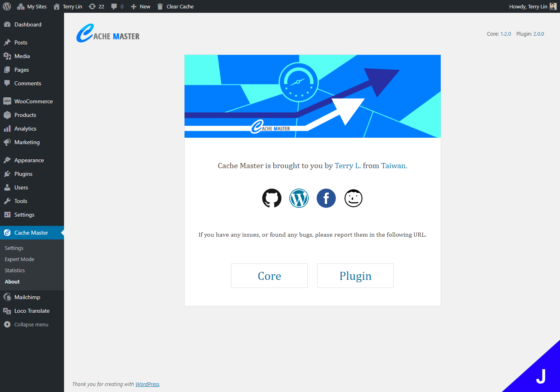The image size is (560, 392).
Task: Open the smiley face personal site icon
Action: click(353, 198)
